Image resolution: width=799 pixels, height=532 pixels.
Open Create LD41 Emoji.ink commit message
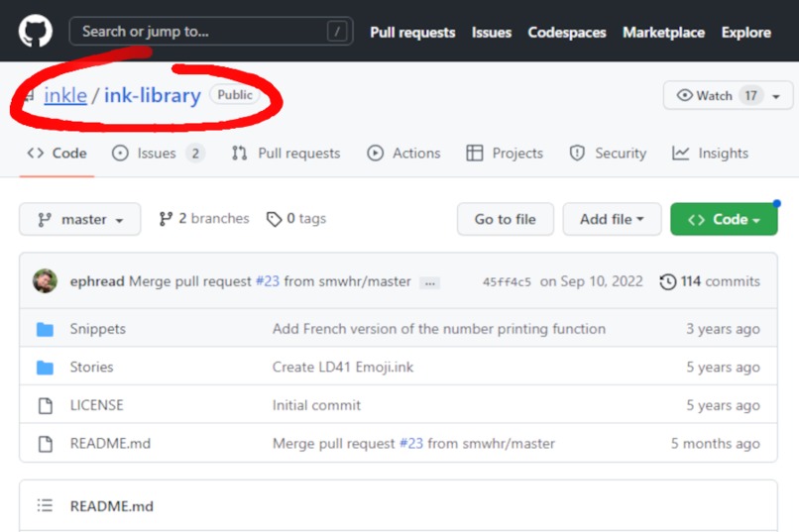coord(342,367)
